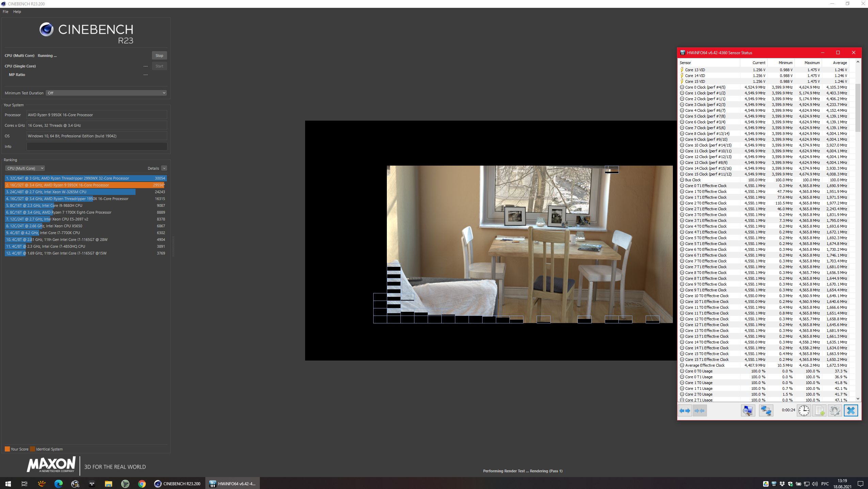Expand ranking Details arrow
Viewport: 868px width, 489px height.
pos(164,168)
